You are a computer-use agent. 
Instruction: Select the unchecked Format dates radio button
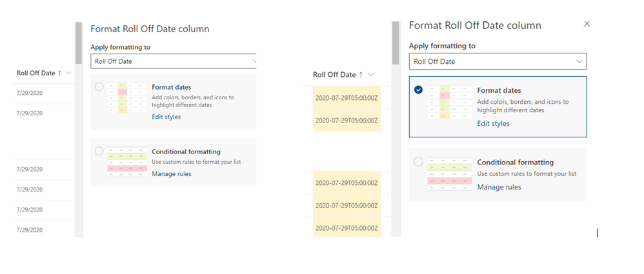(x=99, y=86)
